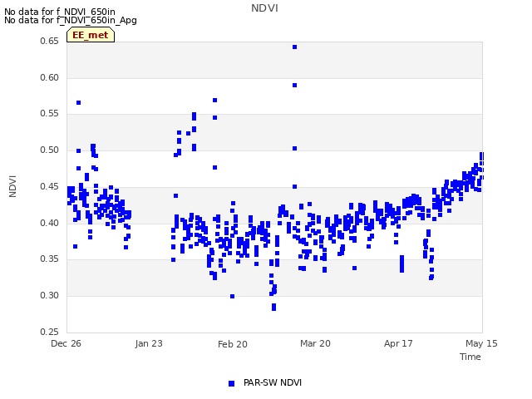532x399 pixels.
Task: Click the 0.55 y-axis tick label
Action: [x=49, y=114]
